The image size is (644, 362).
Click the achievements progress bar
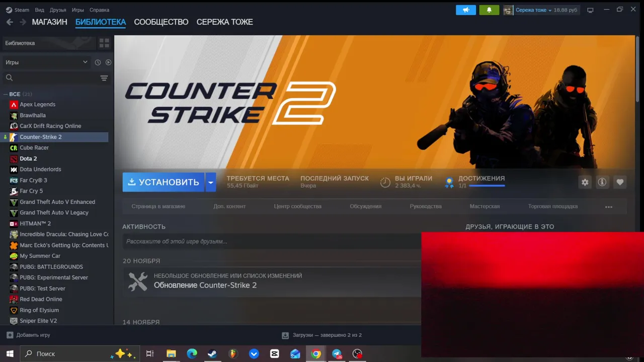[x=487, y=186]
